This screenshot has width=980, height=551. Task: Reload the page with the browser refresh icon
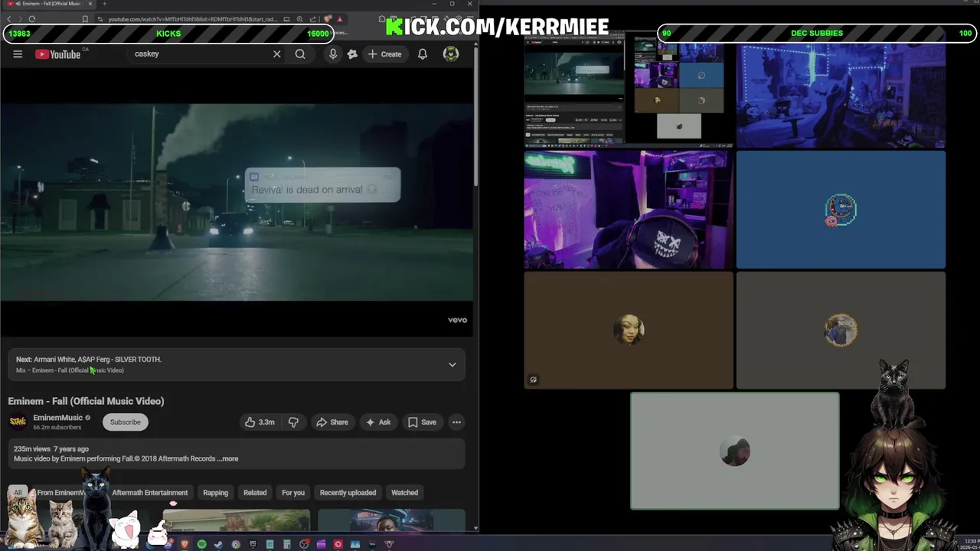[32, 19]
